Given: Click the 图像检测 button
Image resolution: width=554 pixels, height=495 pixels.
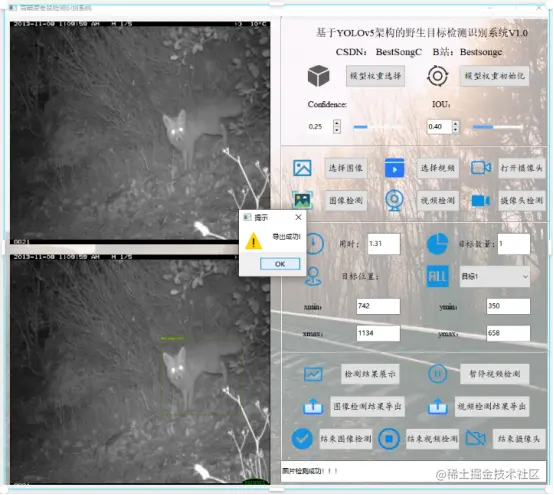Looking at the screenshot, I should tap(346, 201).
